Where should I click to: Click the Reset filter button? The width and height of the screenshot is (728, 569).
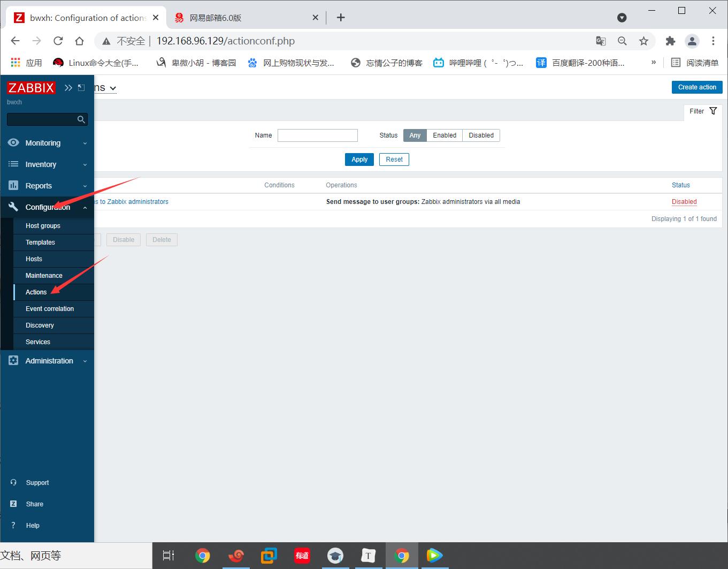coord(394,160)
